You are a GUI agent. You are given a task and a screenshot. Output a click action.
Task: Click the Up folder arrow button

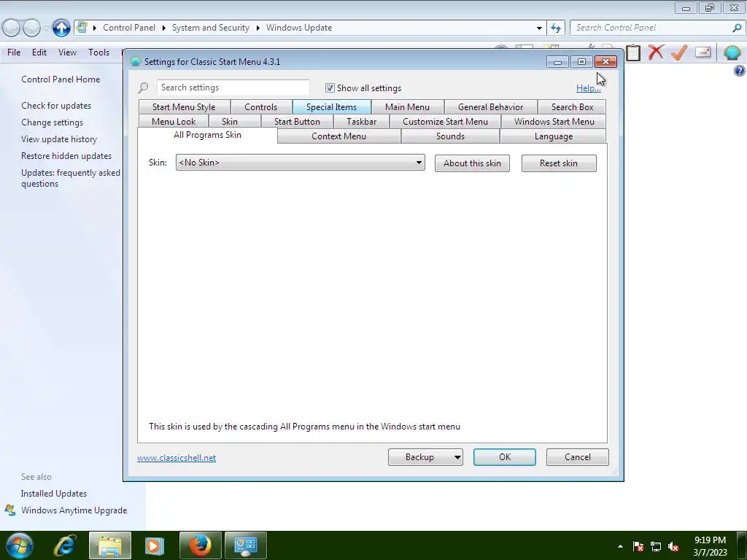[x=61, y=28]
